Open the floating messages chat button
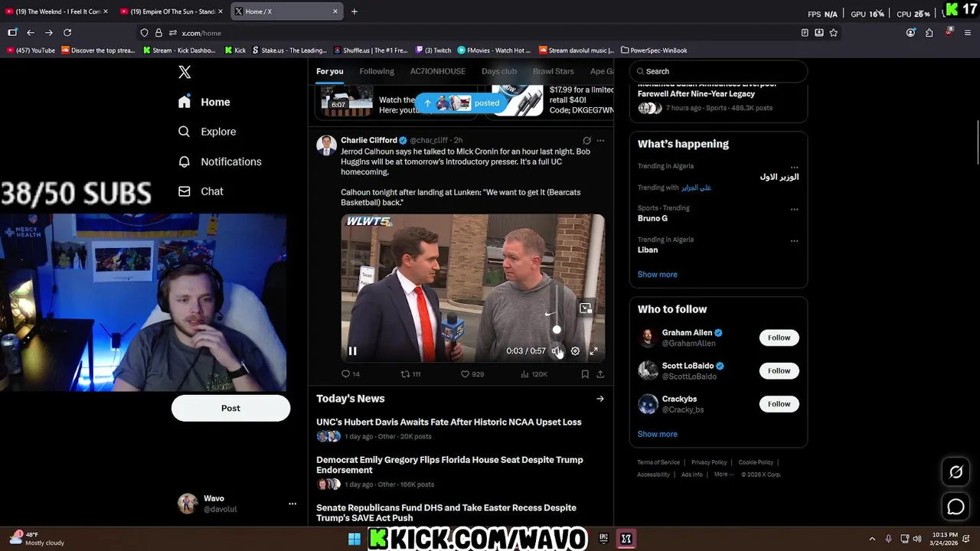This screenshot has width=980, height=551. (x=955, y=507)
